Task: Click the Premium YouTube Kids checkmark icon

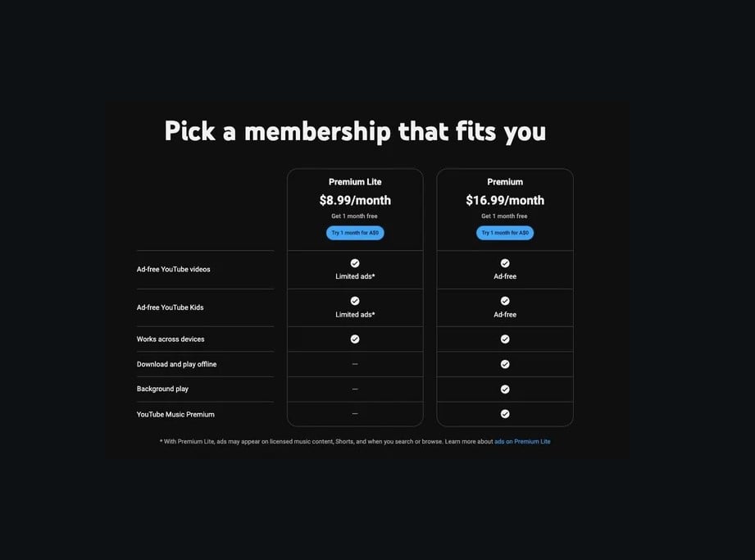Action: click(x=505, y=301)
